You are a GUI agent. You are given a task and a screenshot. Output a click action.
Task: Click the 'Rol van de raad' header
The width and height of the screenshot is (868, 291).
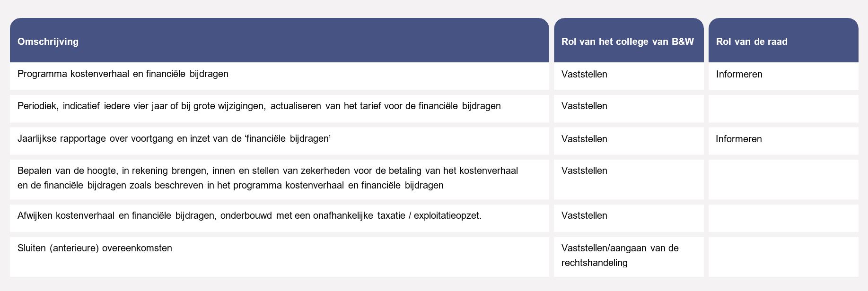[x=752, y=42]
